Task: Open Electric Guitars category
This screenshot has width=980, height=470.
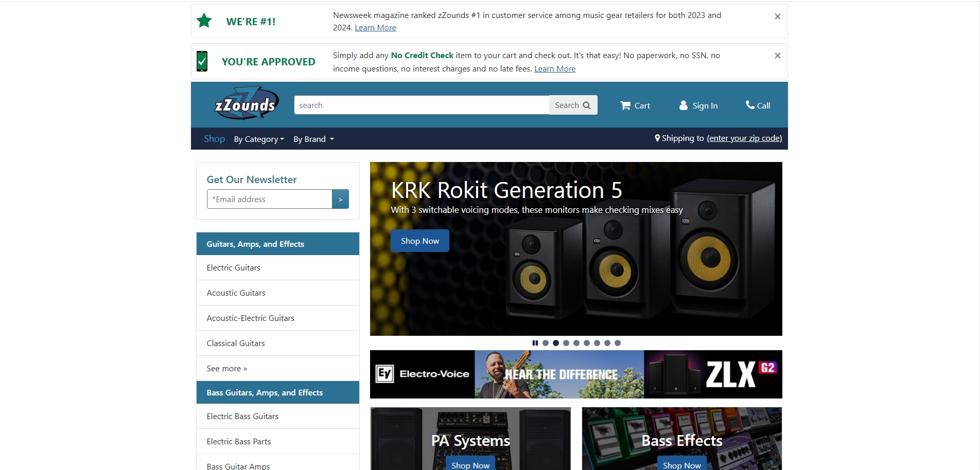Action: click(278, 268)
